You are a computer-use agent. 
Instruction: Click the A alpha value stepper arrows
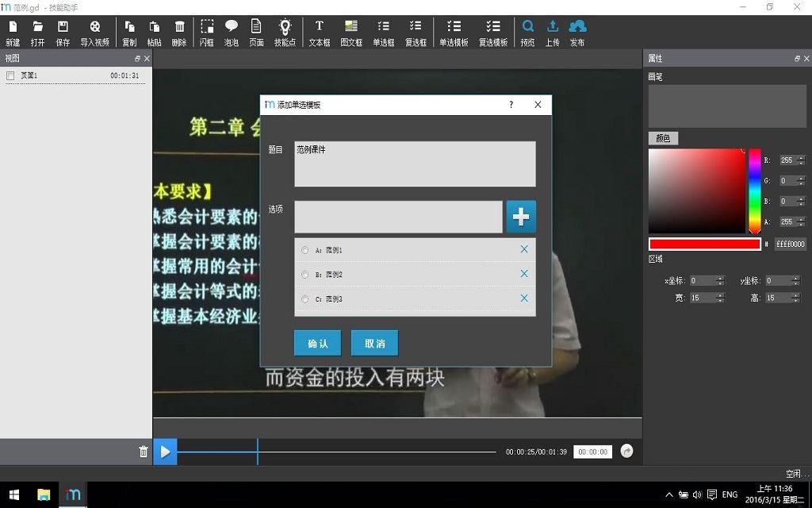tap(801, 222)
